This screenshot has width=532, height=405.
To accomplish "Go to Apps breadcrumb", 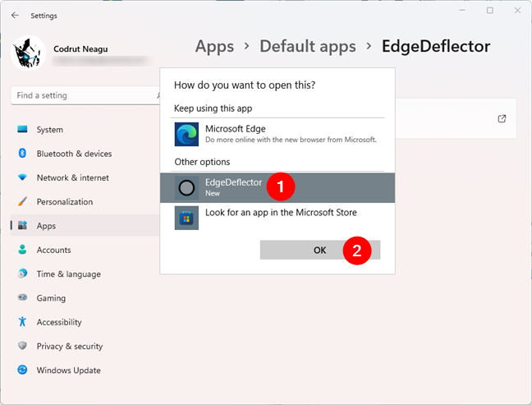I will click(x=214, y=47).
